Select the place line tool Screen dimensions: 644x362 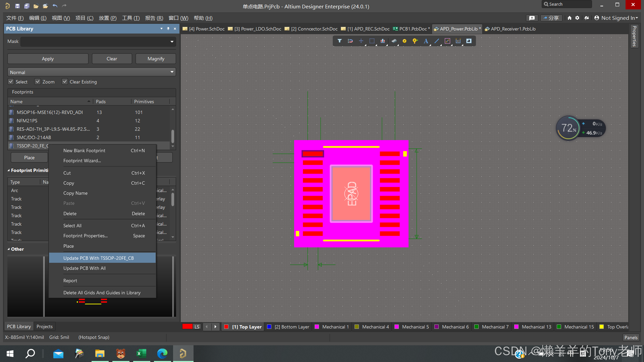tap(437, 41)
